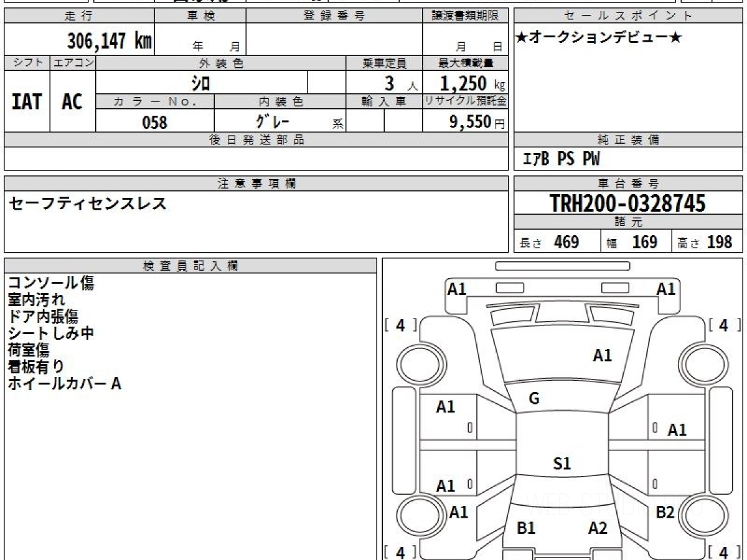
Task: Select the mileage value 306,147 km
Action: 110,41
